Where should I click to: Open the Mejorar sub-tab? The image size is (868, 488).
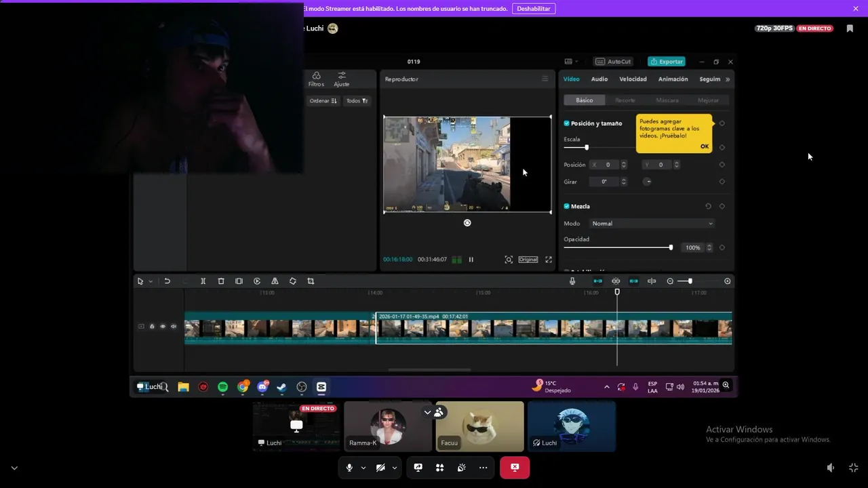click(x=708, y=100)
